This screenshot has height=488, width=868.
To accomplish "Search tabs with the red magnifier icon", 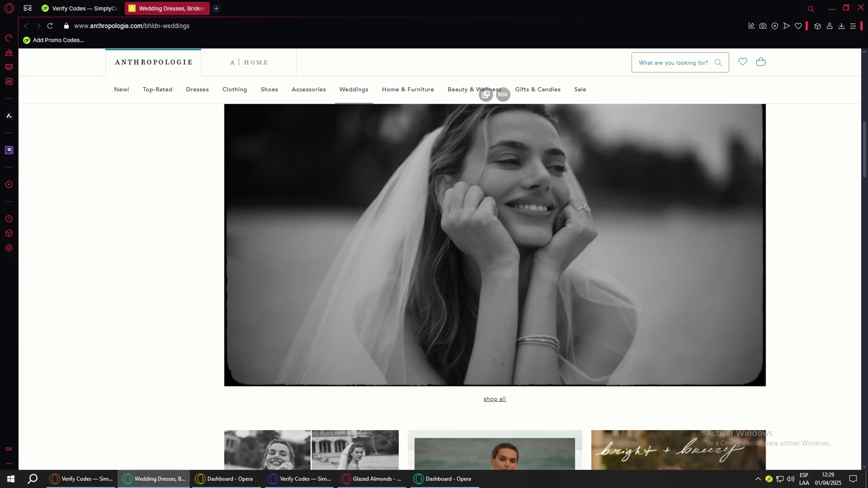I will (x=811, y=9).
